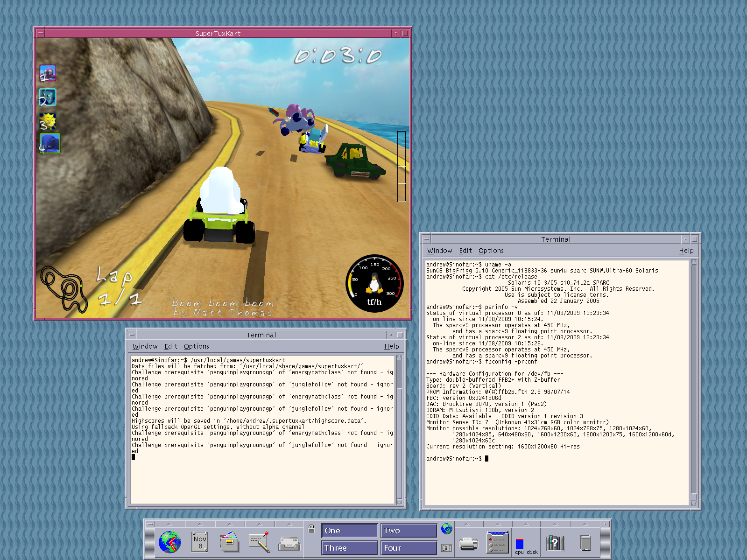
Task: Switch to workspace Two
Action: pos(409,531)
